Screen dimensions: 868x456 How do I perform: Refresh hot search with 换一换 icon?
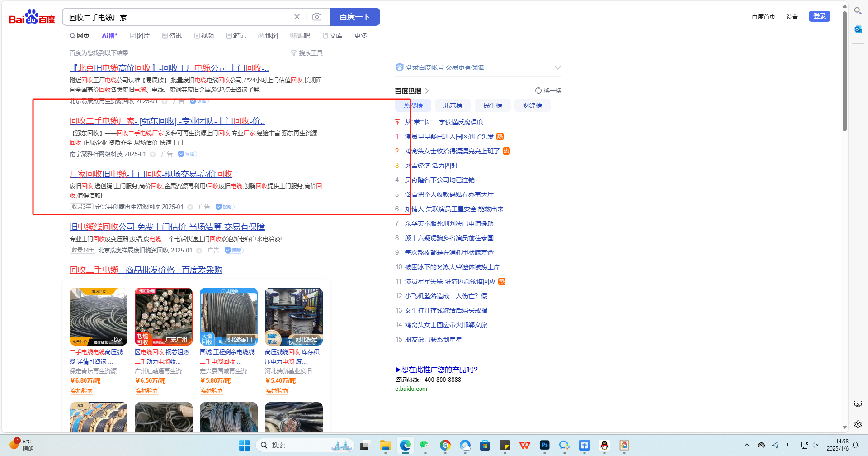tap(538, 90)
